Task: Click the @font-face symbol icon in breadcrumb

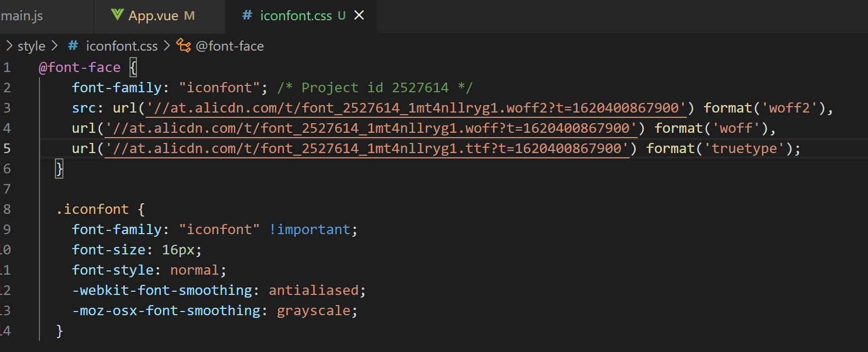Action: point(183,46)
